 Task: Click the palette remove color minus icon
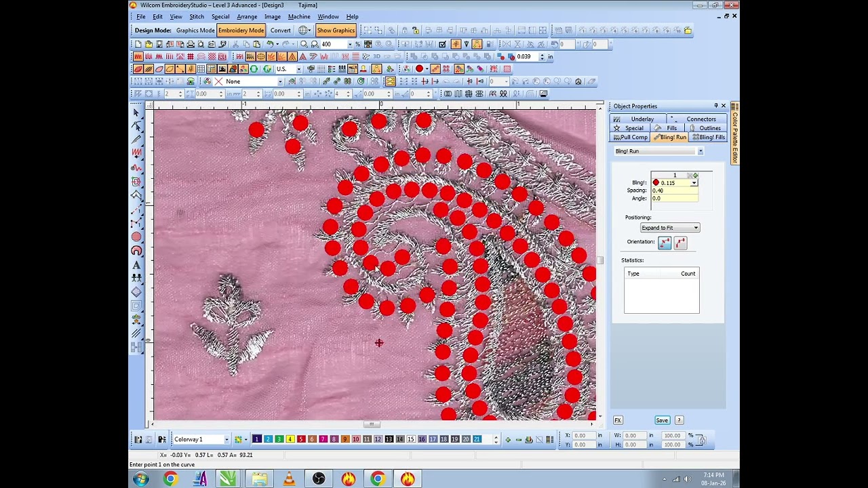518,439
